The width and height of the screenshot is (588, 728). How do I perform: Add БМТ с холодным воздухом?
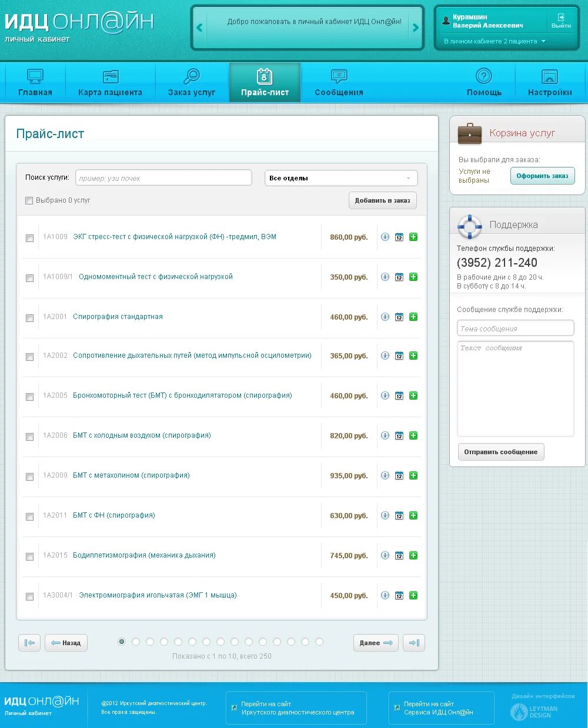(x=413, y=435)
